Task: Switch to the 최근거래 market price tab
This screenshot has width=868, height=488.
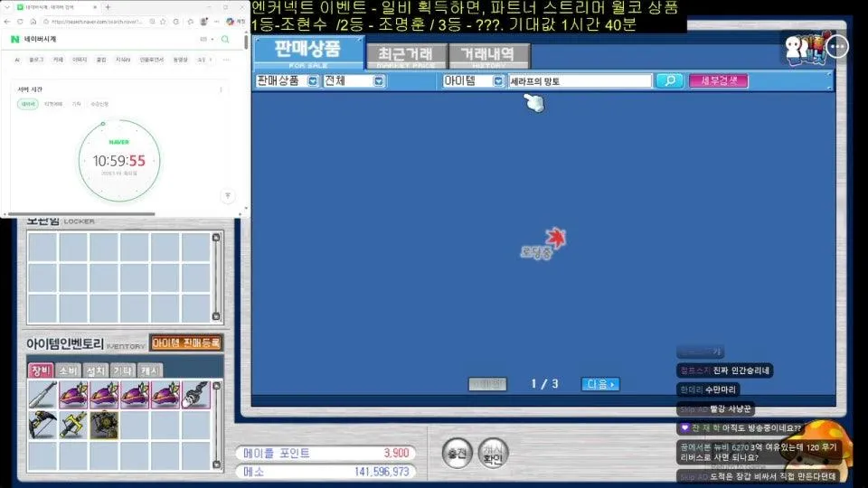Action: pos(406,56)
